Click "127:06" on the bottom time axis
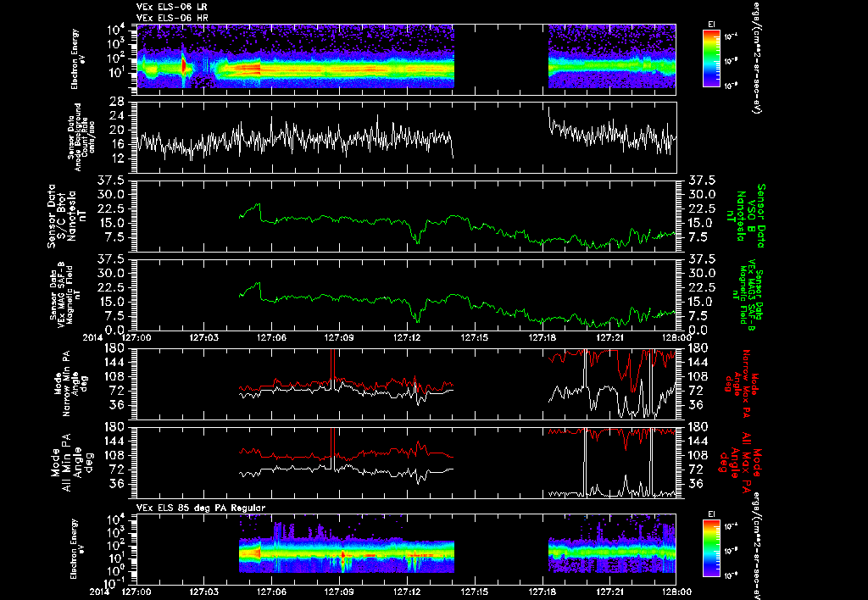The image size is (868, 600). click(x=272, y=592)
